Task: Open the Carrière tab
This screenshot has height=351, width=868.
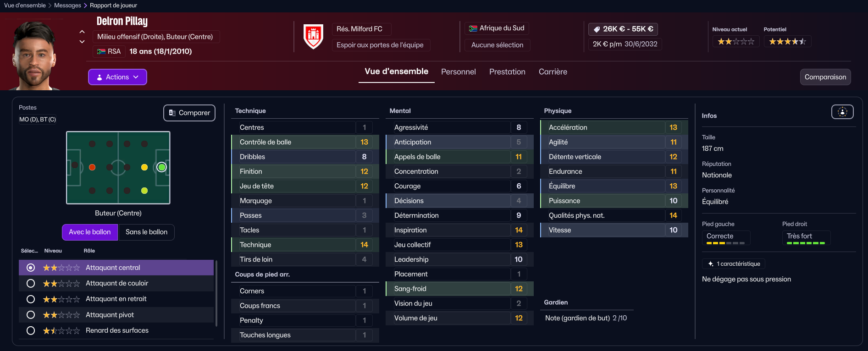Action: click(x=553, y=72)
